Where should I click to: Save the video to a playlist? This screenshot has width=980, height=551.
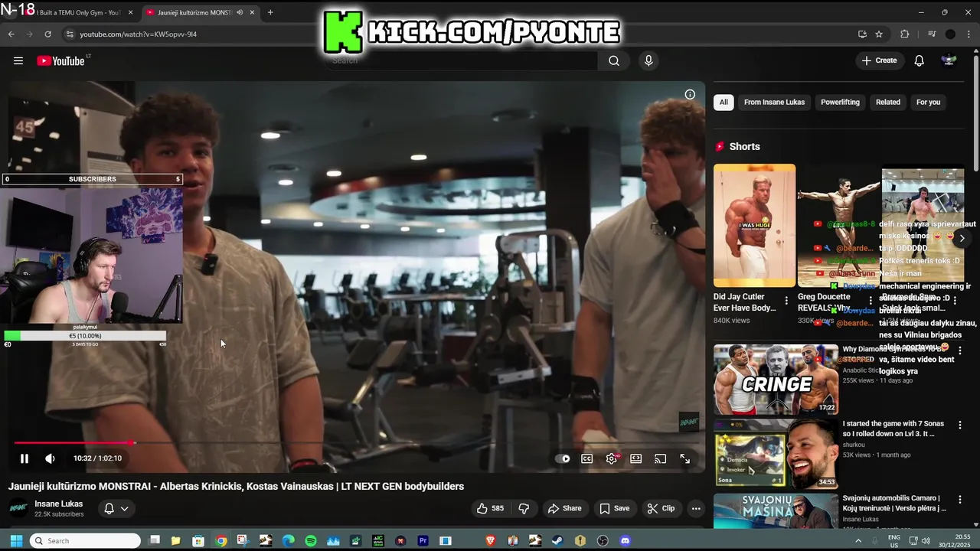pos(614,508)
